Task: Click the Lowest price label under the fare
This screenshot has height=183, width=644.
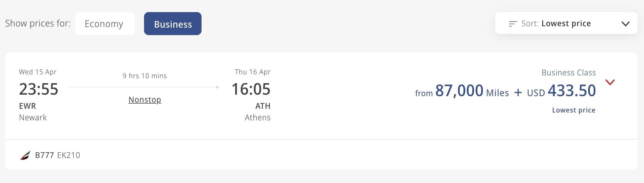Action: coord(573,110)
